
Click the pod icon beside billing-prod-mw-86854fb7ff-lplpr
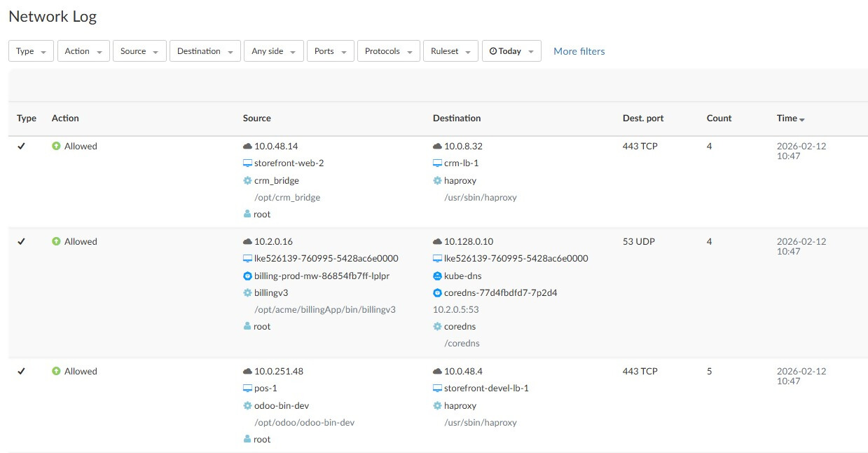[247, 276]
